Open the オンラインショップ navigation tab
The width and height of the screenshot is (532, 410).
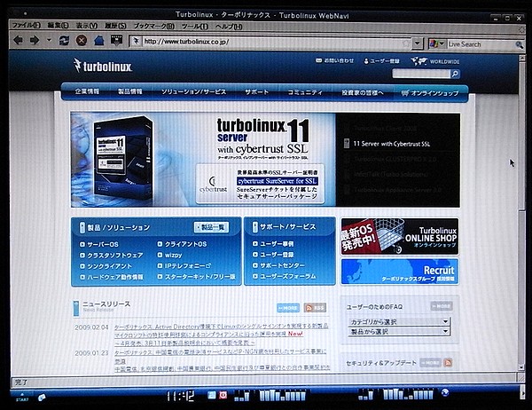pyautogui.click(x=429, y=93)
